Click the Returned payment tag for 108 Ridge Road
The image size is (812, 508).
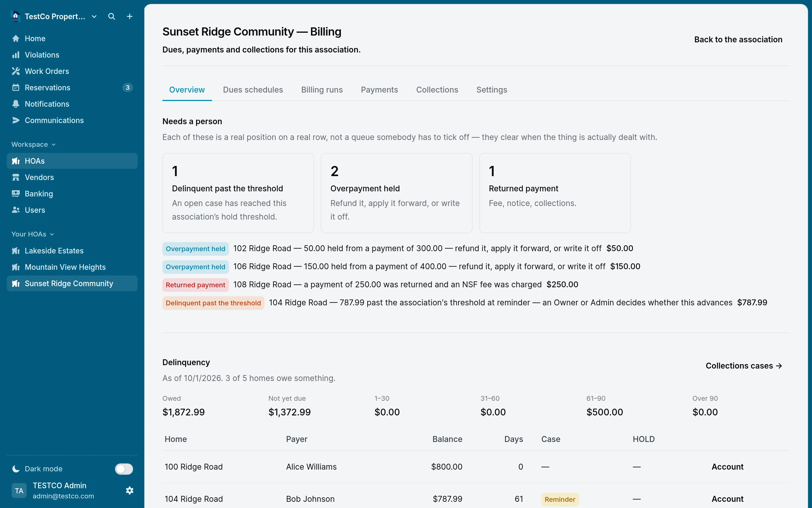click(x=196, y=285)
